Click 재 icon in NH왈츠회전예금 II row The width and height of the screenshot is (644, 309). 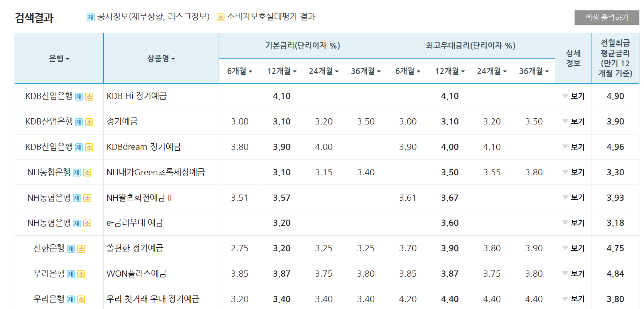tap(77, 198)
